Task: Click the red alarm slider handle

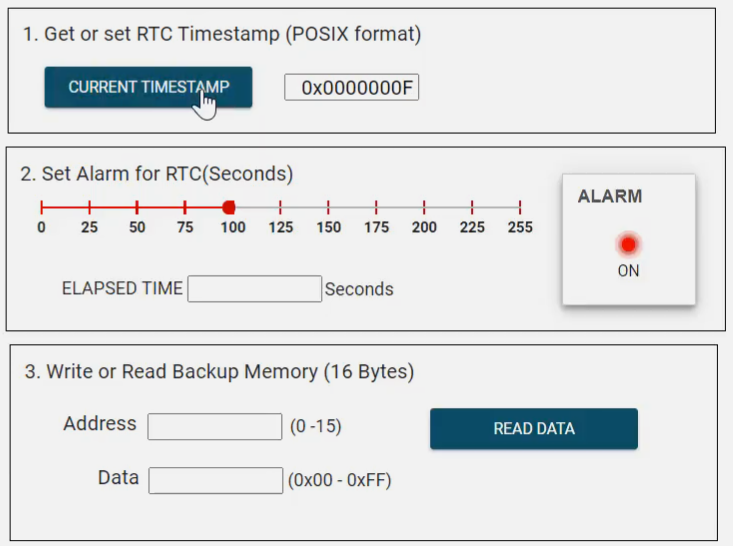Action: pos(228,207)
